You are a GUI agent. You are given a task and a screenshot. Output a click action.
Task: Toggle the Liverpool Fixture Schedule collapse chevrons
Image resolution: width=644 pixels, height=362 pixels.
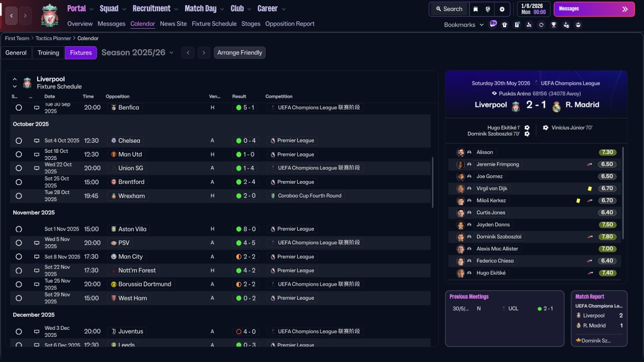coord(15,83)
